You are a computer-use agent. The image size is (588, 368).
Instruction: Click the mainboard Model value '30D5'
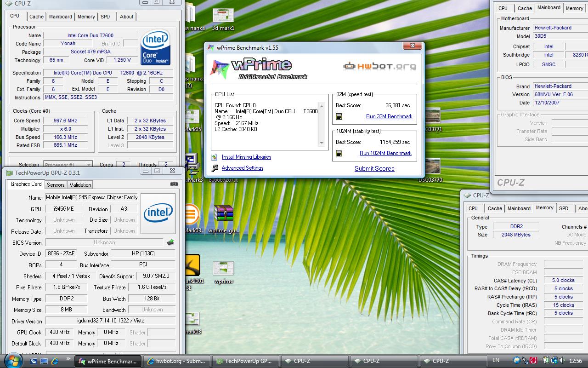pyautogui.click(x=560, y=36)
